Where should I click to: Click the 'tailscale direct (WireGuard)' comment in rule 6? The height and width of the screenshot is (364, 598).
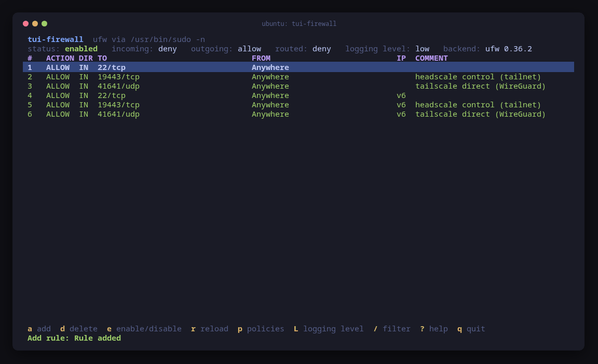481,114
